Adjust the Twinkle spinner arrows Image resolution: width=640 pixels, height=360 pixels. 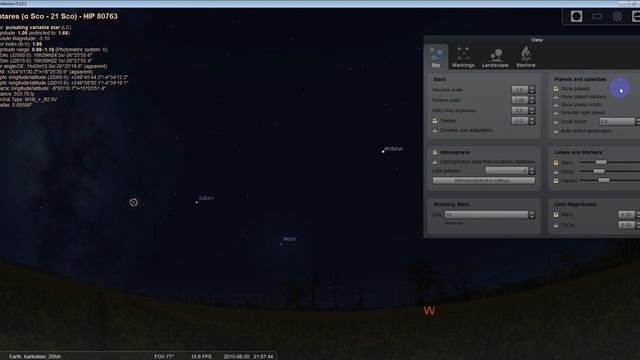[531, 121]
